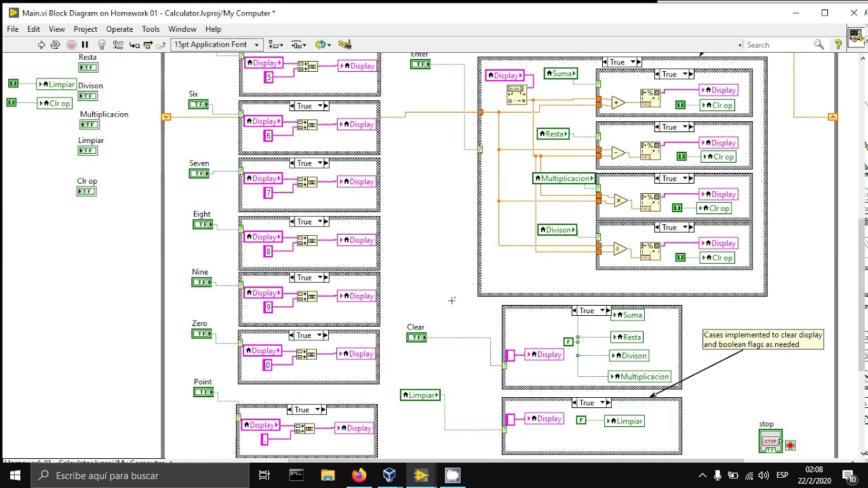This screenshot has height=488, width=868.
Task: Select the Multiply function node
Action: 620,201
